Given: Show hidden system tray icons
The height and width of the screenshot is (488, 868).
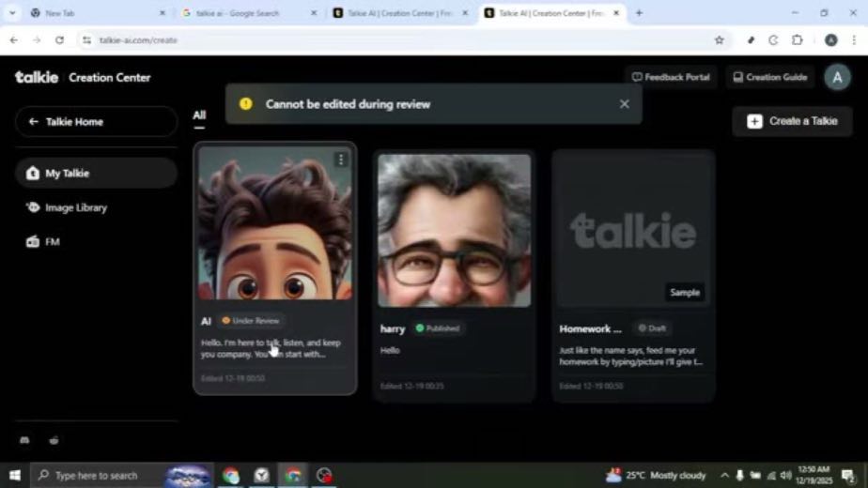Looking at the screenshot, I should (724, 475).
